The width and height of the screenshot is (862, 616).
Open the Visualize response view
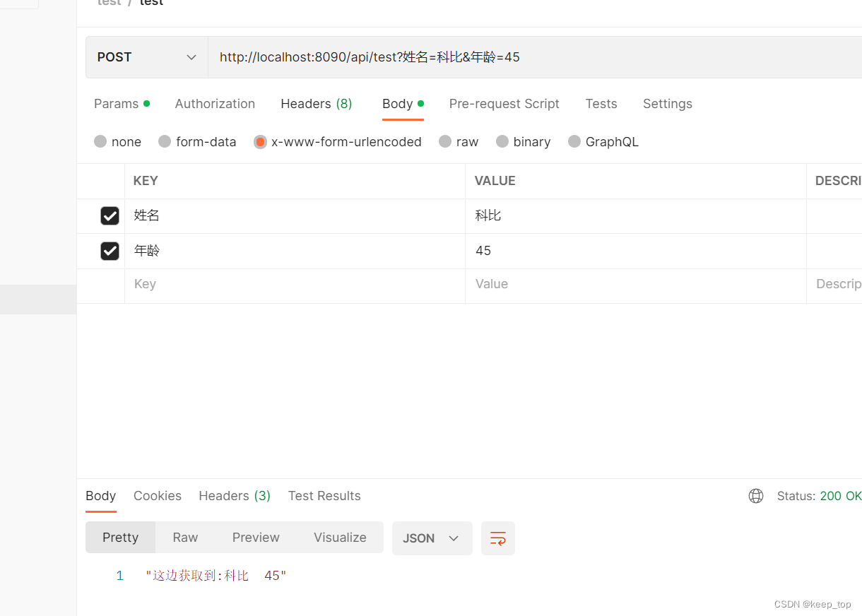point(340,538)
